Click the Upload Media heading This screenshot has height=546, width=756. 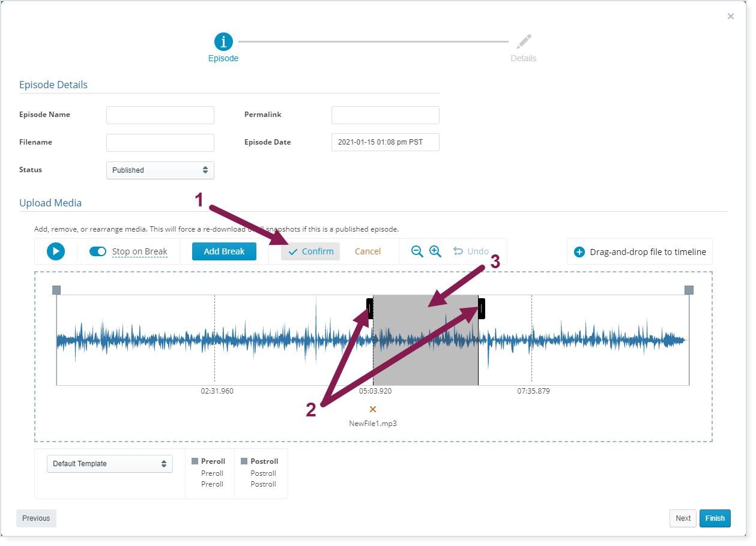[50, 203]
